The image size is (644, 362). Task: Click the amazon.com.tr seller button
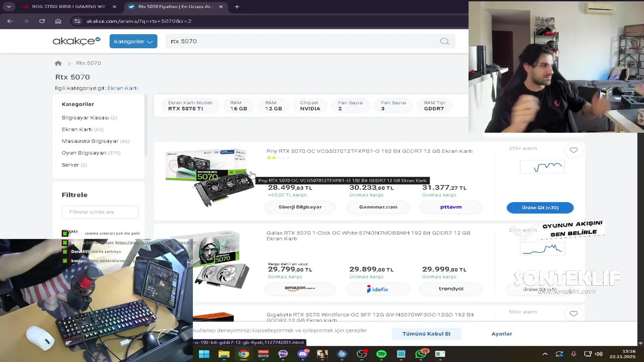click(300, 289)
